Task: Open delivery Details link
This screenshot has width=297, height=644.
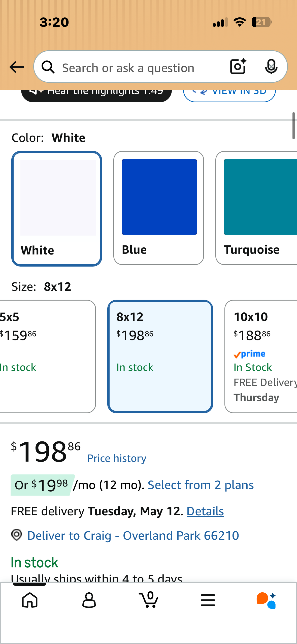Action: pos(205,511)
